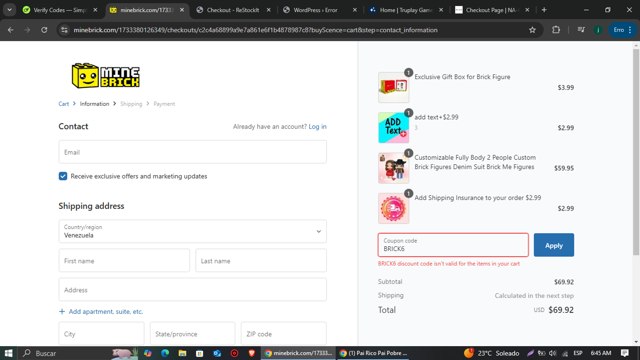
Task: Click the Email input field
Action: click(x=193, y=152)
